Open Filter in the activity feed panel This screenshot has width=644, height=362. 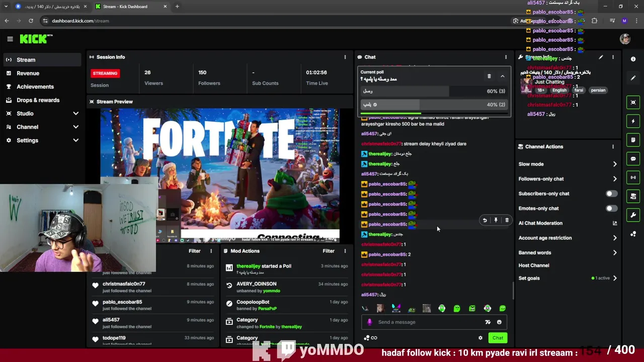(195, 251)
